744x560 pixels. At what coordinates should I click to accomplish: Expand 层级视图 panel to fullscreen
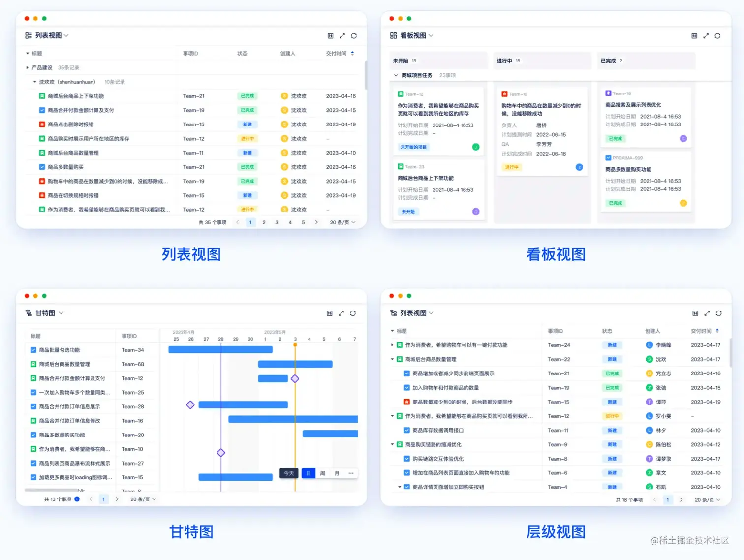707,313
